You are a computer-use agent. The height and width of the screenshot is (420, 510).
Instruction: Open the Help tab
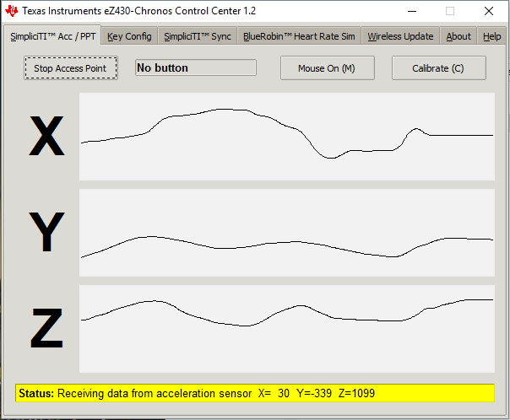pyautogui.click(x=491, y=36)
